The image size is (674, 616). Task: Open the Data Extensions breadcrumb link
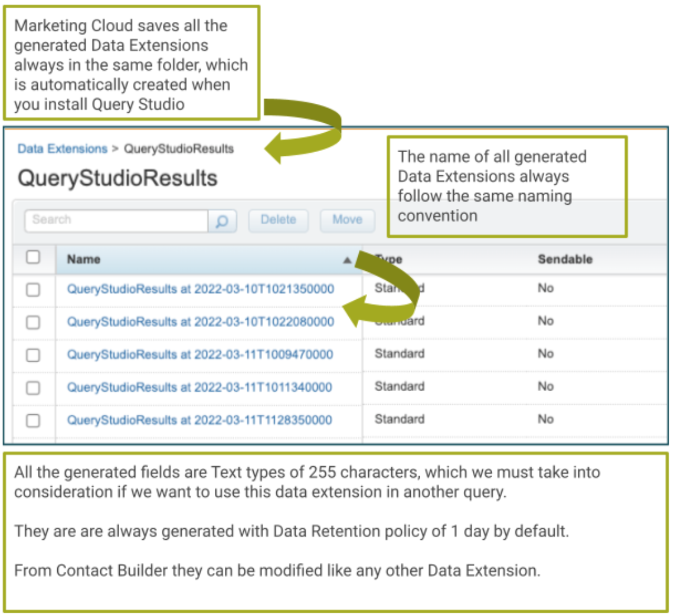(x=63, y=149)
